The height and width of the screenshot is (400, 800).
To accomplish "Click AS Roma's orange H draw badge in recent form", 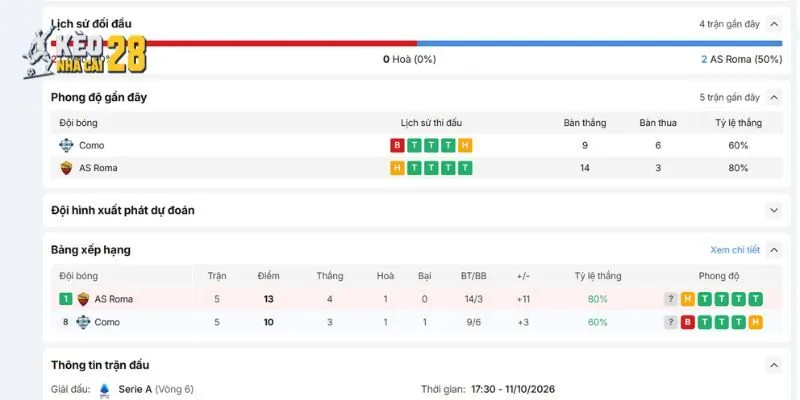I will [397, 168].
